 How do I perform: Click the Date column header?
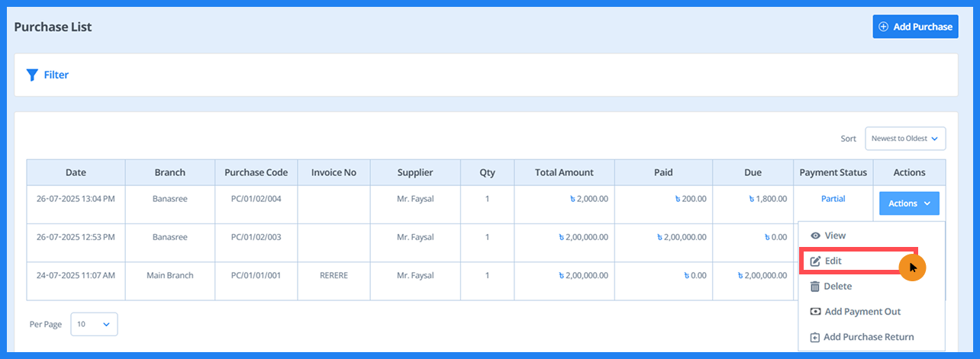[x=76, y=172]
